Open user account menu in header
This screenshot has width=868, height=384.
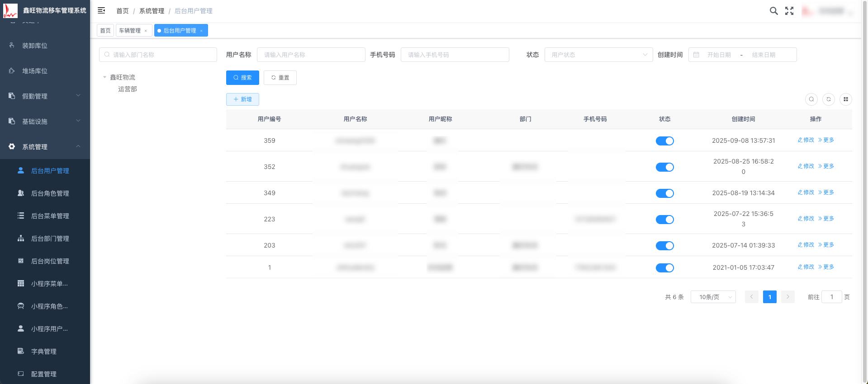click(827, 11)
